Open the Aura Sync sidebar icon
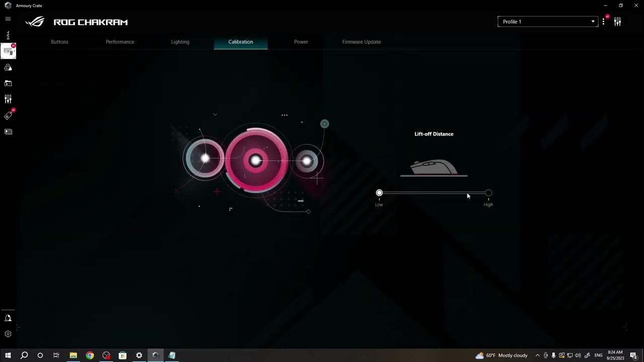This screenshot has width=644, height=362. (8, 67)
